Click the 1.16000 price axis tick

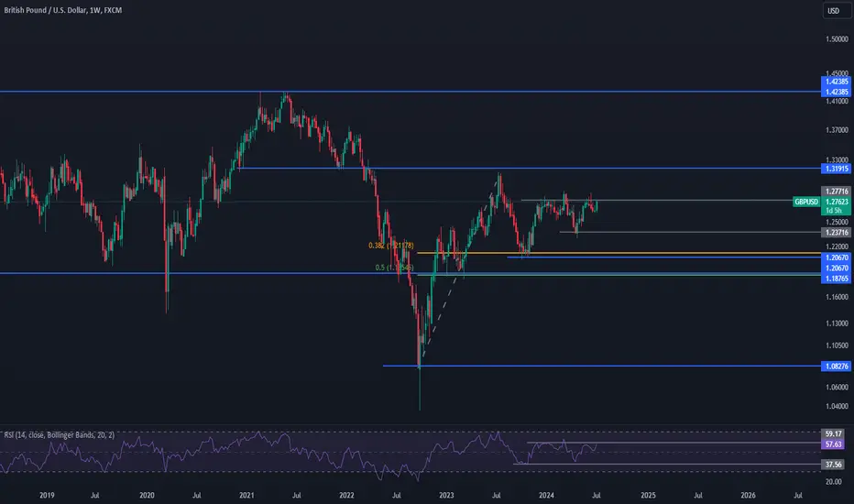pos(838,298)
